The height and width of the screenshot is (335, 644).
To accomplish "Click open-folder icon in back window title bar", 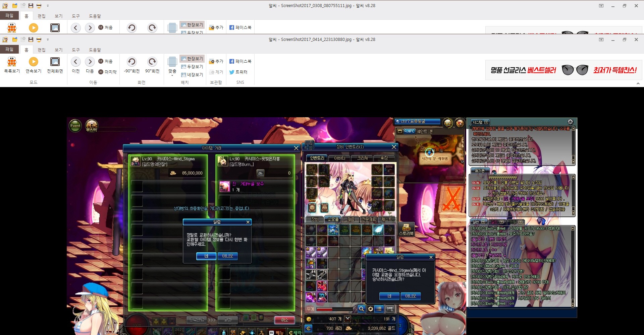I will coord(15,6).
